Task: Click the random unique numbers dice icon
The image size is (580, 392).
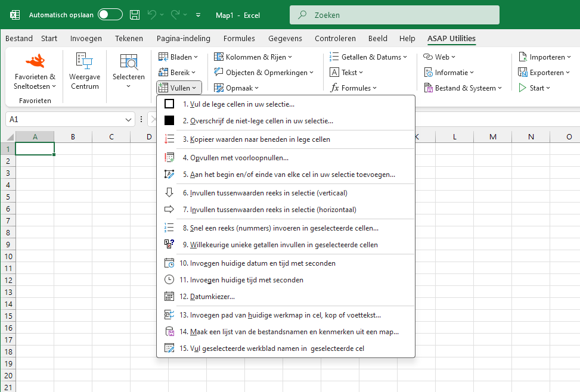Action: point(169,244)
